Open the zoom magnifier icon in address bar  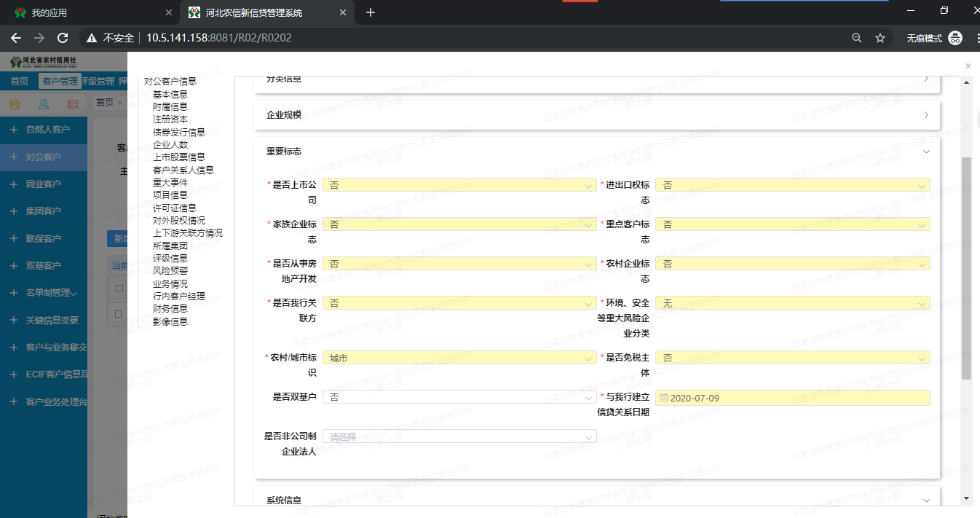[x=857, y=37]
